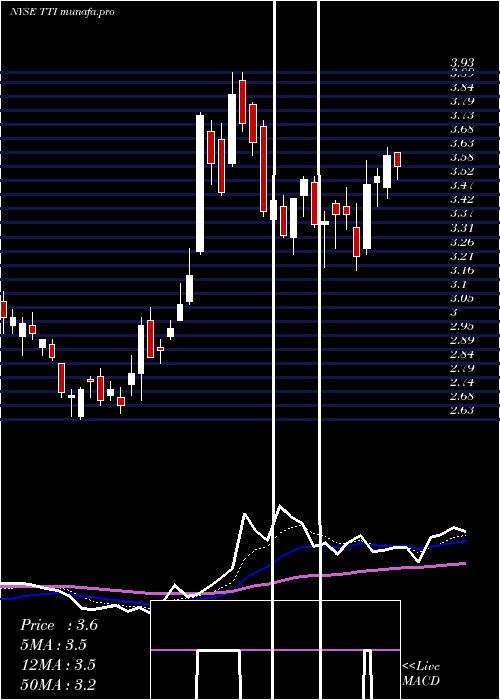The image size is (500, 700).
Task: Click the '<<Live MACD' label
Action: [x=421, y=673]
